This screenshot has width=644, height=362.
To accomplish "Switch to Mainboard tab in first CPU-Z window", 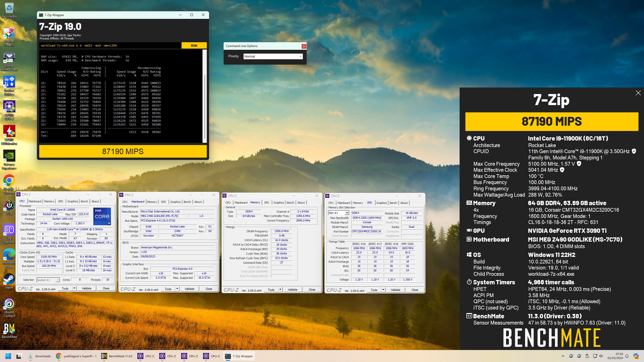I will 35,201.
